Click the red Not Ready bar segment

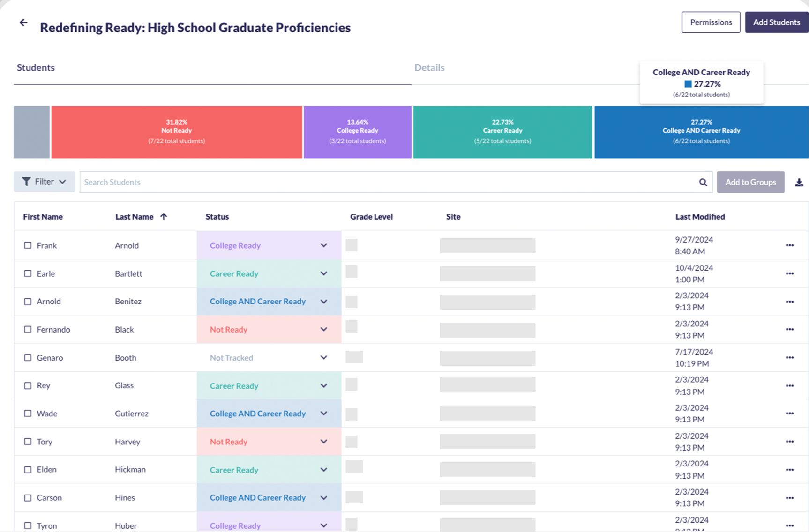177,132
